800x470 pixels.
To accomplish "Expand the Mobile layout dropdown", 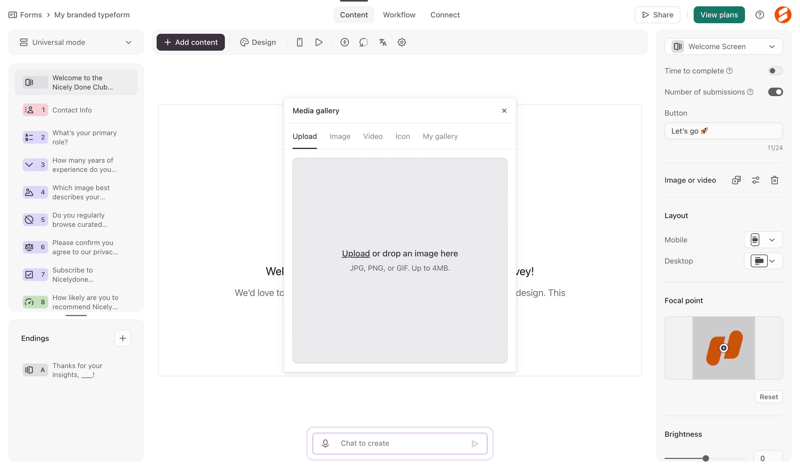I will (763, 240).
